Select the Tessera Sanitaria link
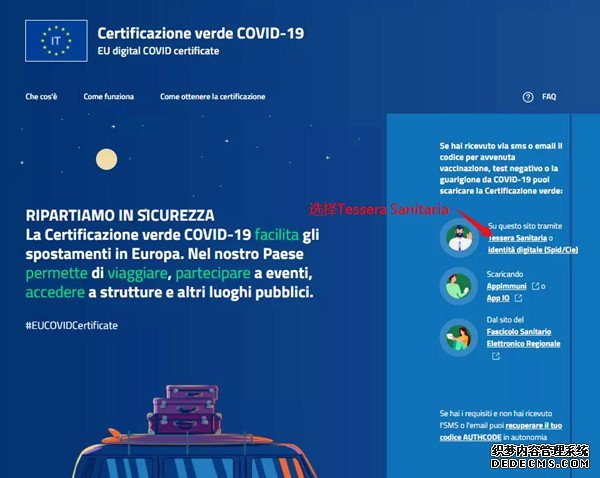Viewport: 600px width, 478px height. tap(517, 239)
